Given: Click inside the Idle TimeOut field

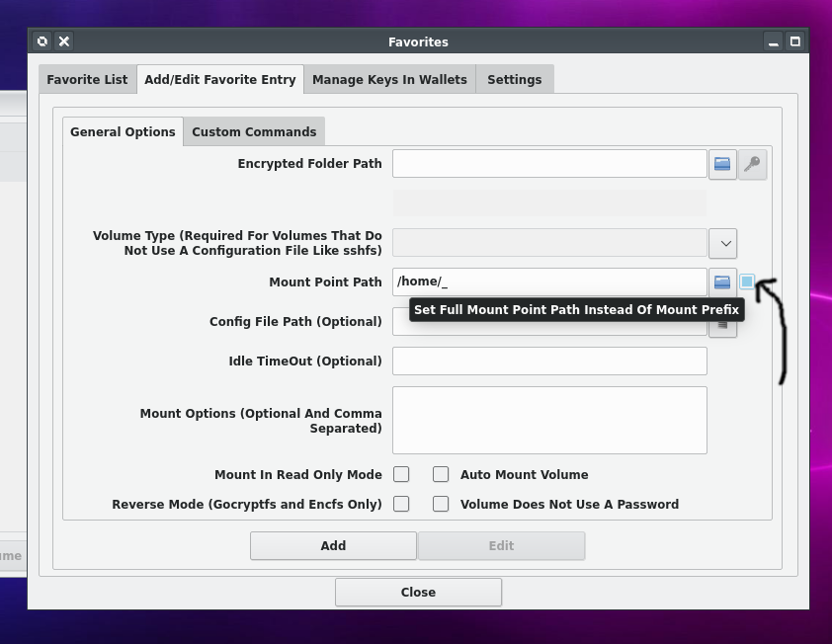Looking at the screenshot, I should [549, 361].
